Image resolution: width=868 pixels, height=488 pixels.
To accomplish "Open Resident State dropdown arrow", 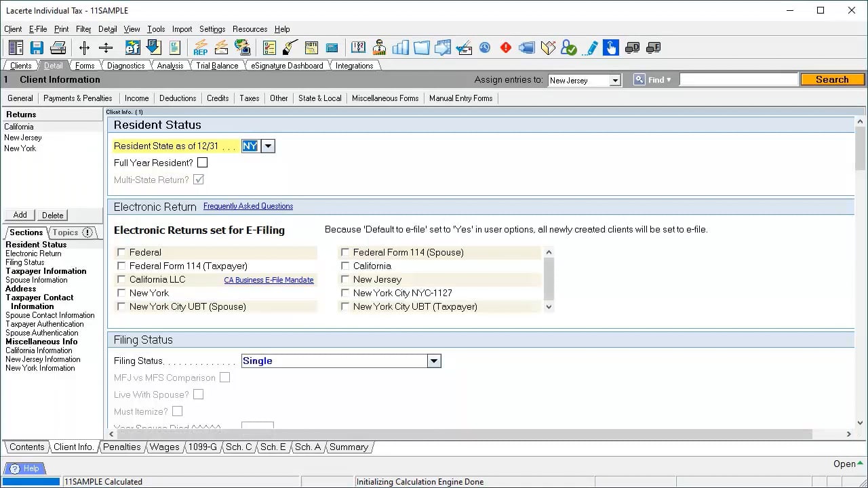I will (268, 146).
